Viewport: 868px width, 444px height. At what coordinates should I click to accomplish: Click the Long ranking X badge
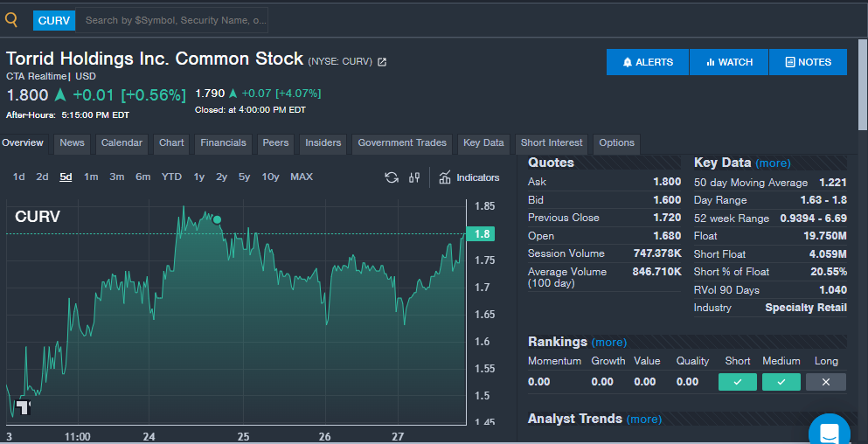pos(826,382)
